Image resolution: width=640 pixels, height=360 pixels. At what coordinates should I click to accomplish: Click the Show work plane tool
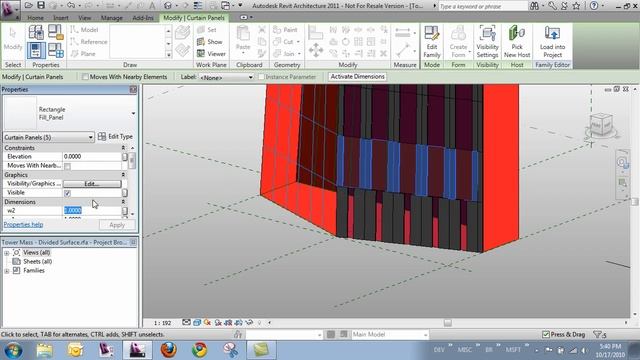(210, 42)
